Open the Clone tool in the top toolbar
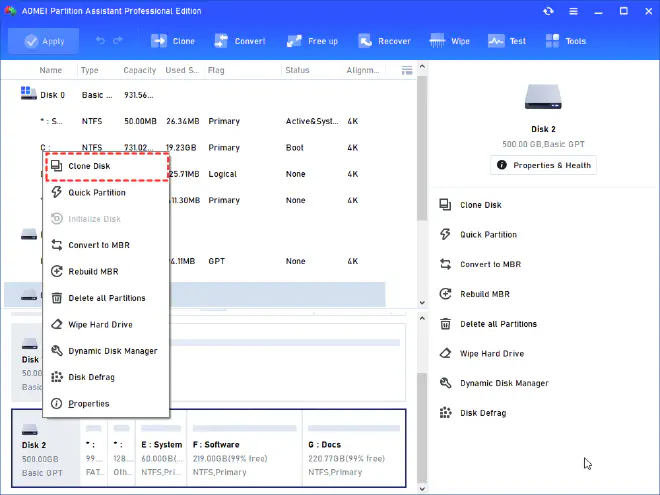This screenshot has height=495, width=660. click(172, 41)
